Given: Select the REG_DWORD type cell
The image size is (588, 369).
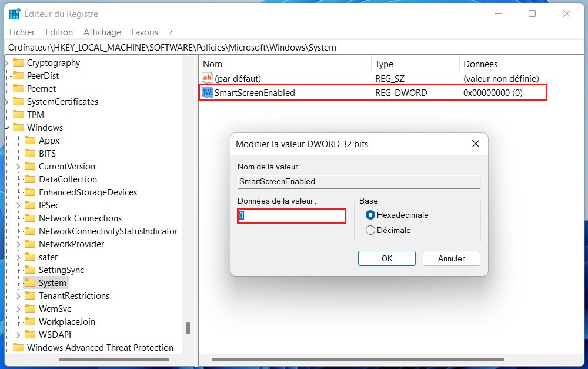Looking at the screenshot, I should [x=401, y=93].
